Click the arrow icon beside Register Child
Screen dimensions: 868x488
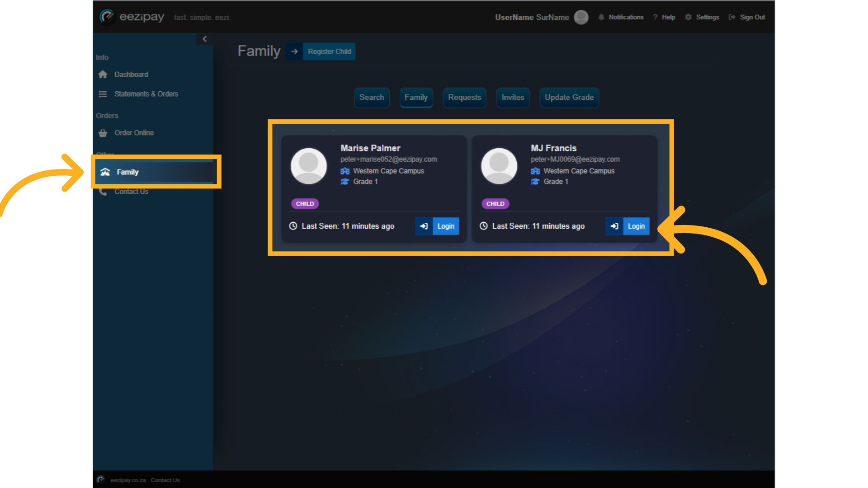pos(294,52)
